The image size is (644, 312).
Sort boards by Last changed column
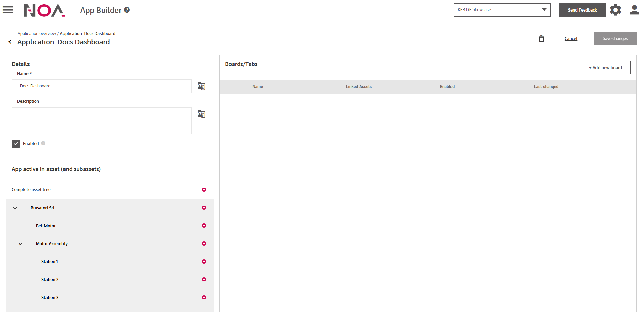click(x=546, y=87)
